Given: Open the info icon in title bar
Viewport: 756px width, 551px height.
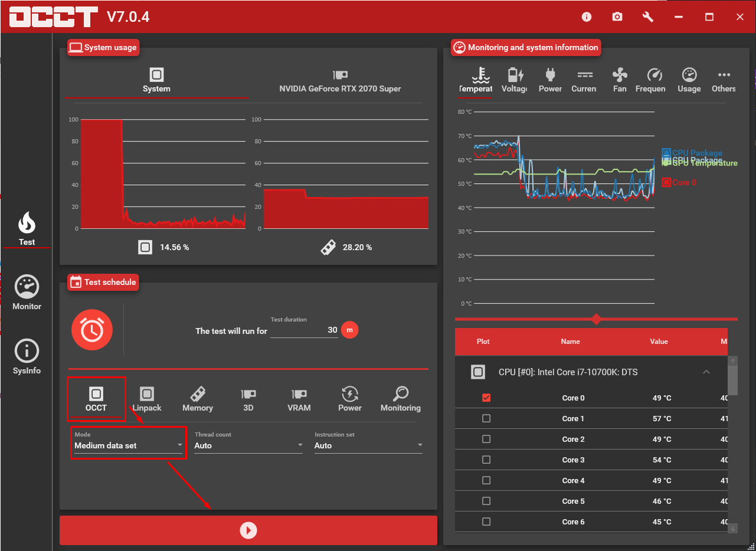Looking at the screenshot, I should coord(587,17).
